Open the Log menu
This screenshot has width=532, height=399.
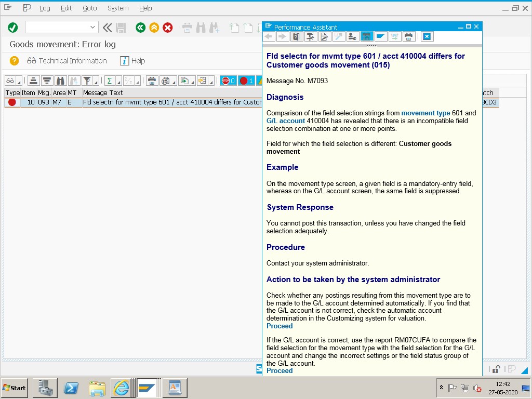pos(45,8)
